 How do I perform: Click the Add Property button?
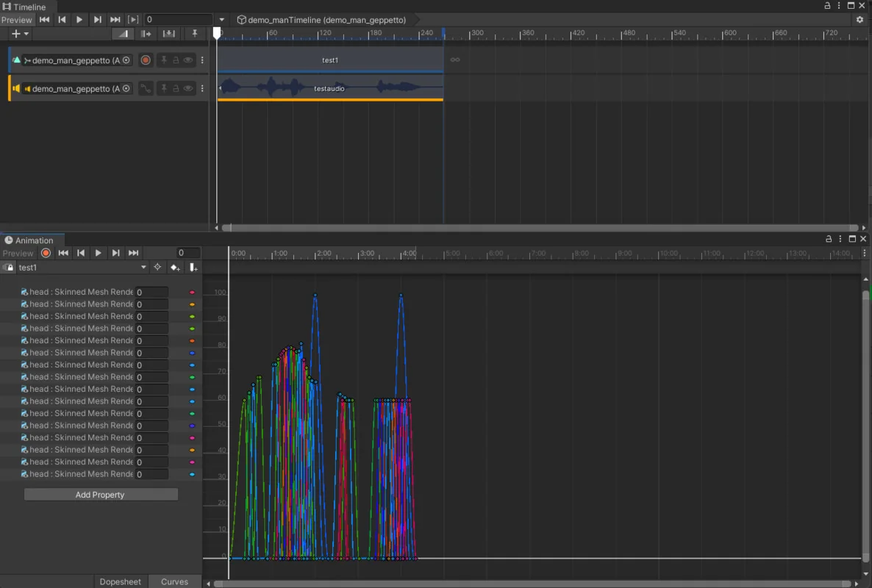(101, 495)
